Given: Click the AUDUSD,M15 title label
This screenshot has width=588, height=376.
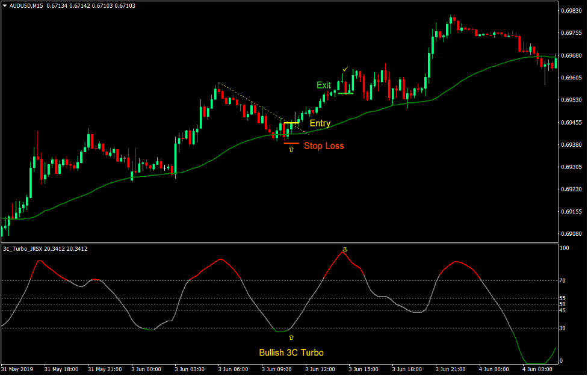Looking at the screenshot, I should pos(25,5).
